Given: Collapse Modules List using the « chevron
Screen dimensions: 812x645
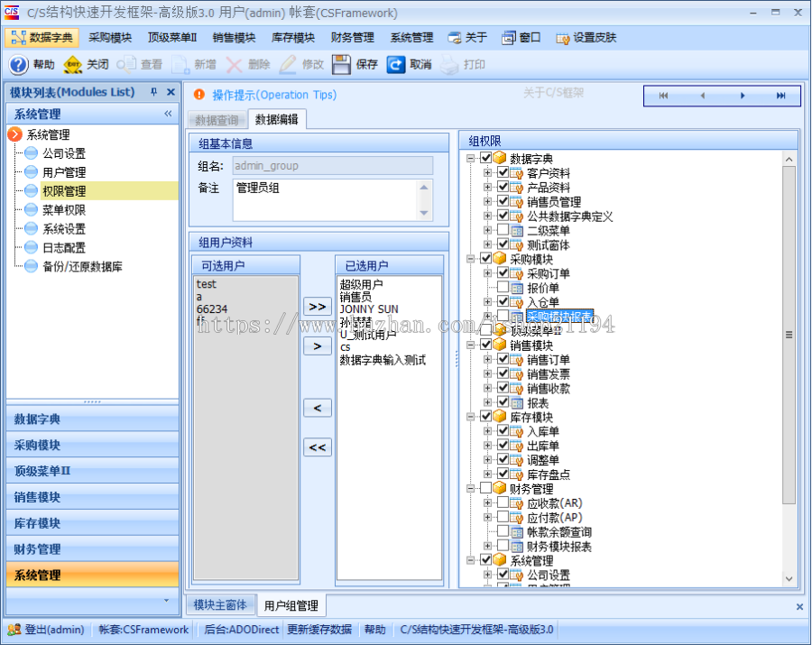Looking at the screenshot, I should point(166,114).
